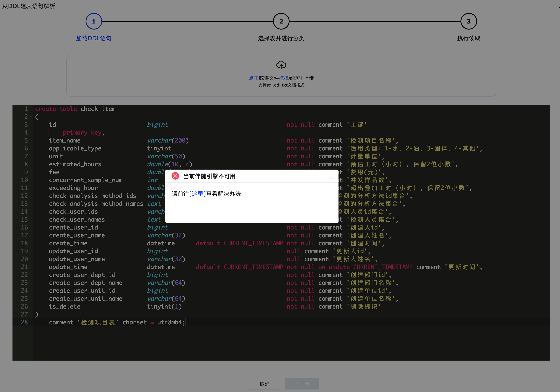Collapse code fold arrow at line 2

coord(31,117)
